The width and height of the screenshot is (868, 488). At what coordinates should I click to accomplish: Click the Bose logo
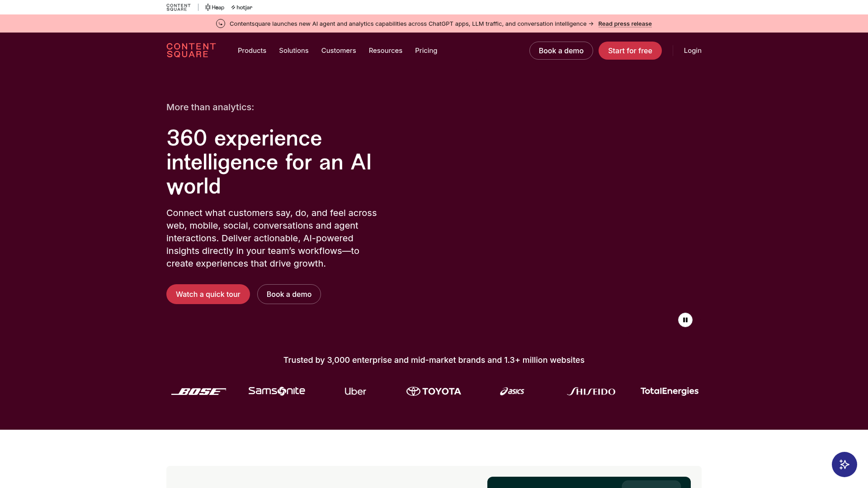coord(198,391)
